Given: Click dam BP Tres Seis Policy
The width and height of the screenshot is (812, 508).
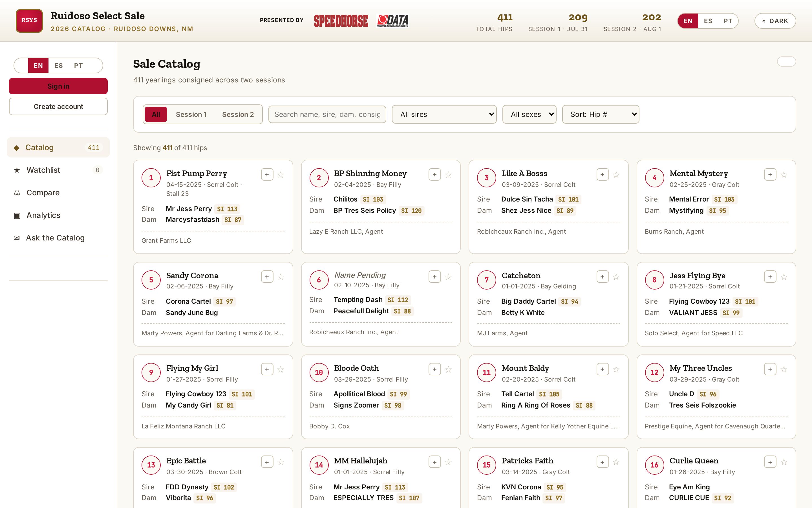Looking at the screenshot, I should click(x=365, y=210).
